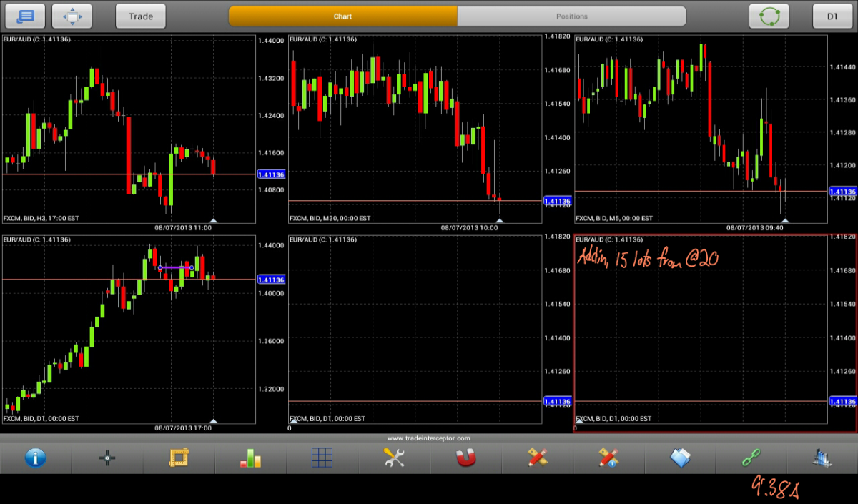Click the blue 1.41136 price tag on H3 chart

click(x=271, y=174)
